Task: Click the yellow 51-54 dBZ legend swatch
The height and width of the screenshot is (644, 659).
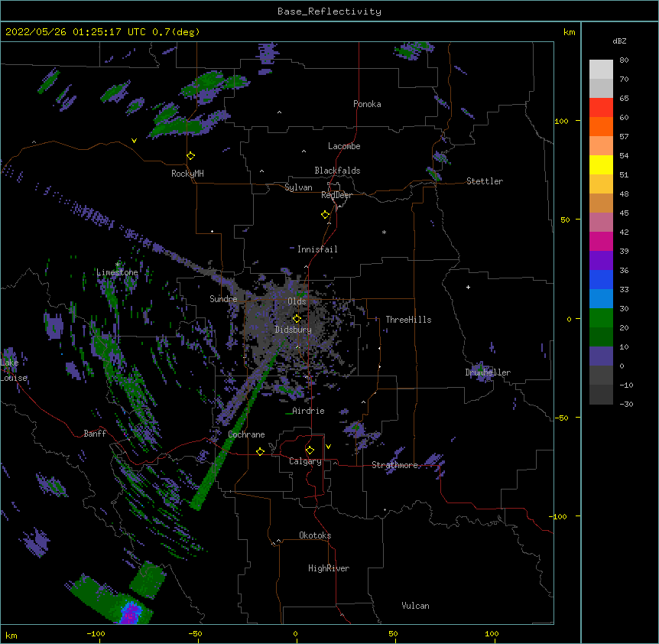Action: [x=601, y=164]
